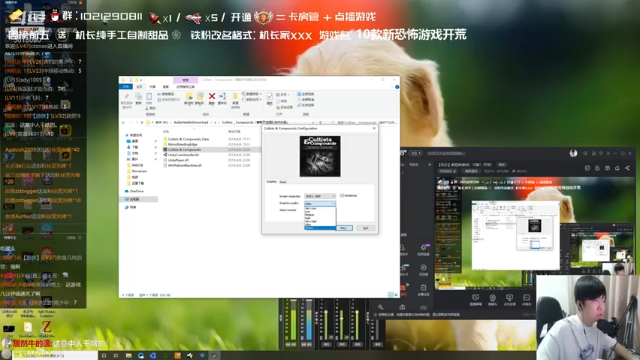Click the Properties icon in Explorer ribbon
The height and width of the screenshot is (360, 640).
(x=269, y=96)
